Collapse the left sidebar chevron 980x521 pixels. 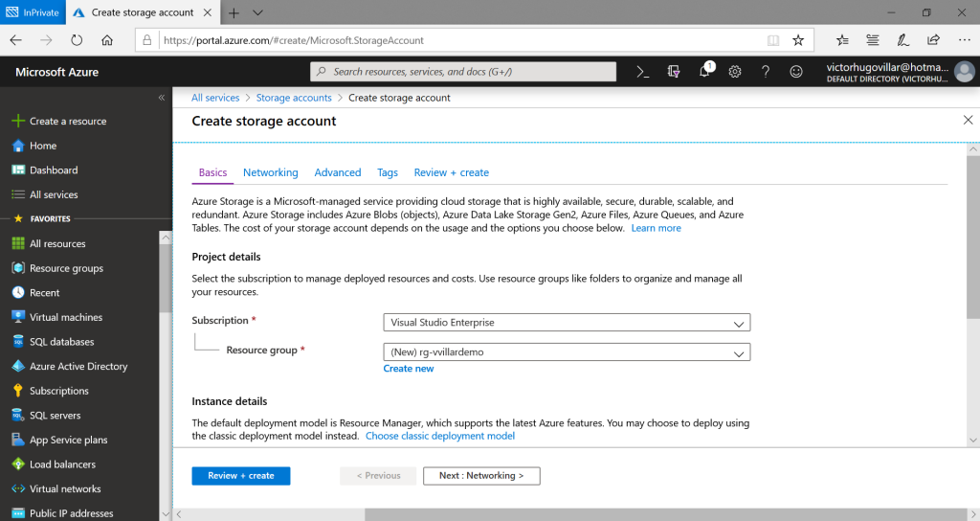161,98
